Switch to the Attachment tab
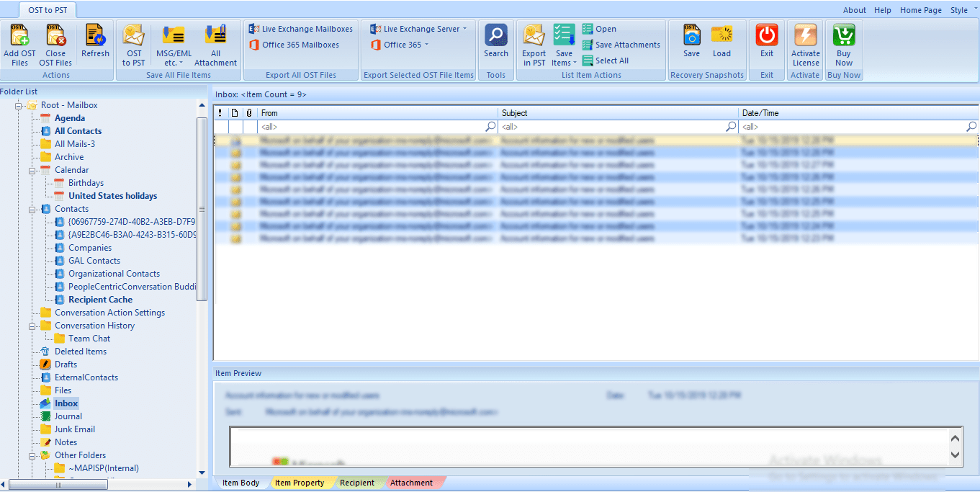980x492 pixels. pyautogui.click(x=411, y=483)
